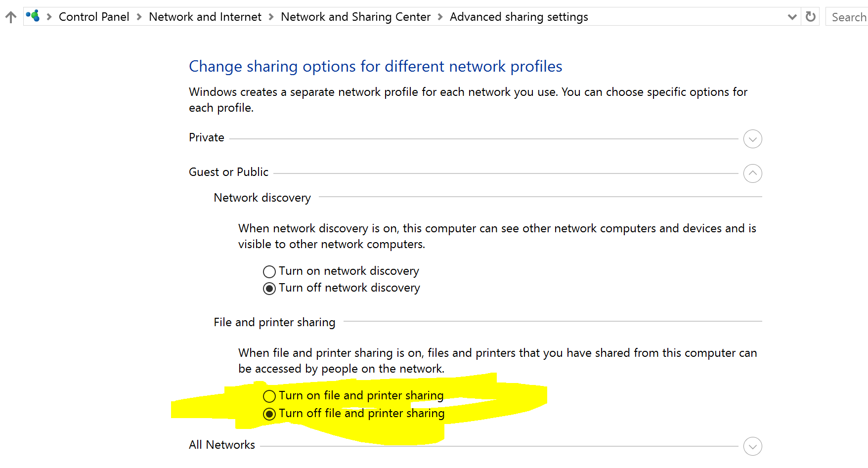Click the Network discovery section heading
The height and width of the screenshot is (468, 868).
[262, 198]
